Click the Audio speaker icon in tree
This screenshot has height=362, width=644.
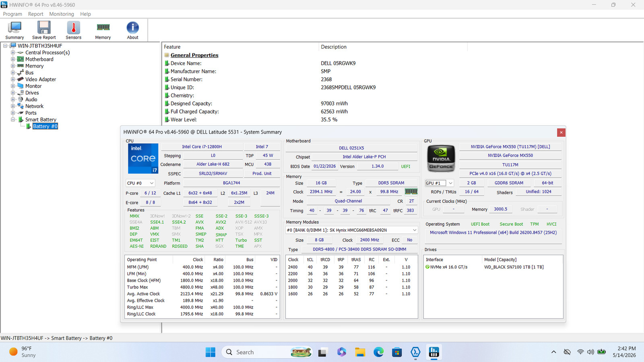pos(20,99)
